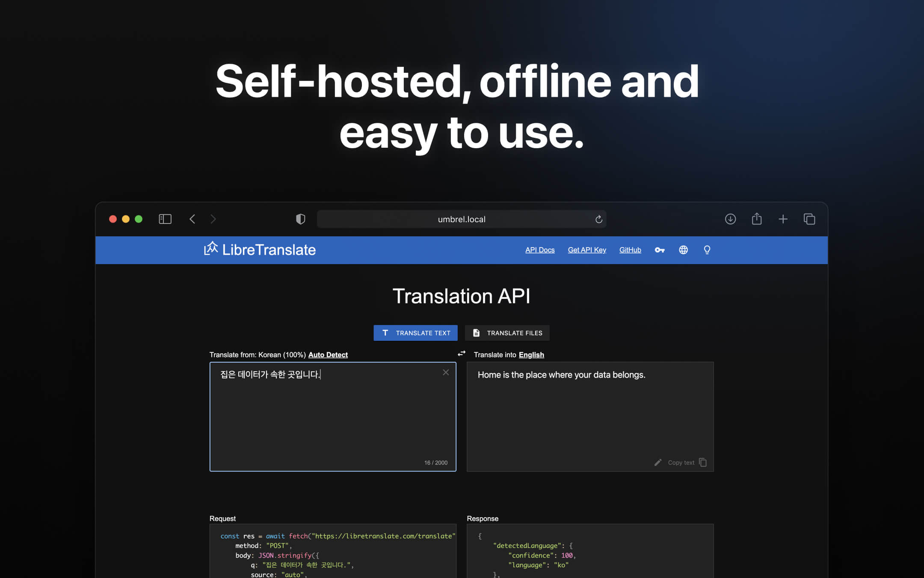The image size is (924, 578).
Task: Toggle dark mode with the lightbulb icon
Action: [707, 250]
